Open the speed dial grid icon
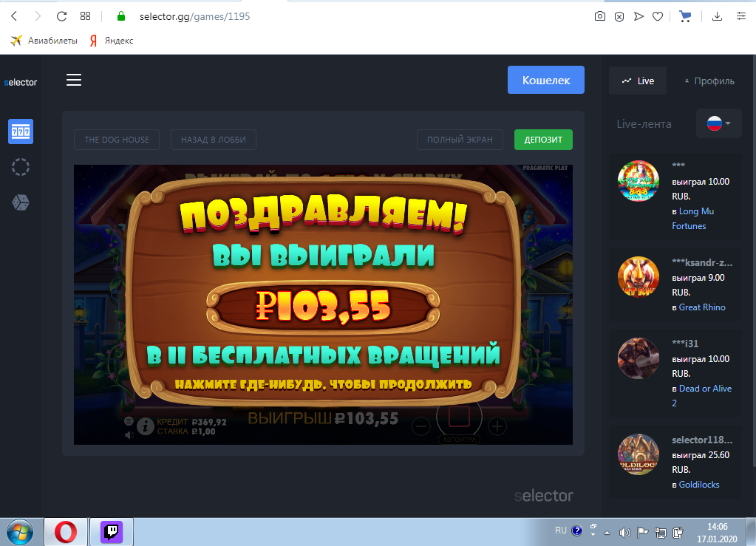Viewport: 756px width, 546px height. click(x=85, y=16)
